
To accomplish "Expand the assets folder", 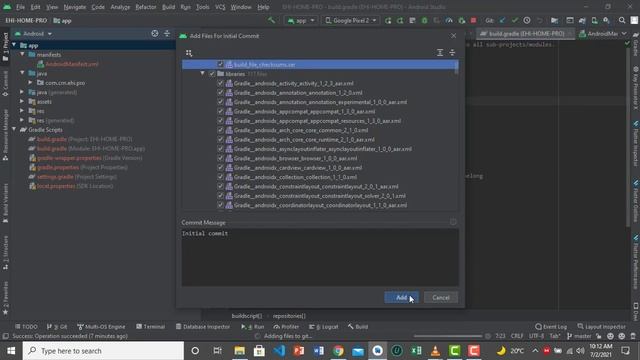I will (x=22, y=102).
